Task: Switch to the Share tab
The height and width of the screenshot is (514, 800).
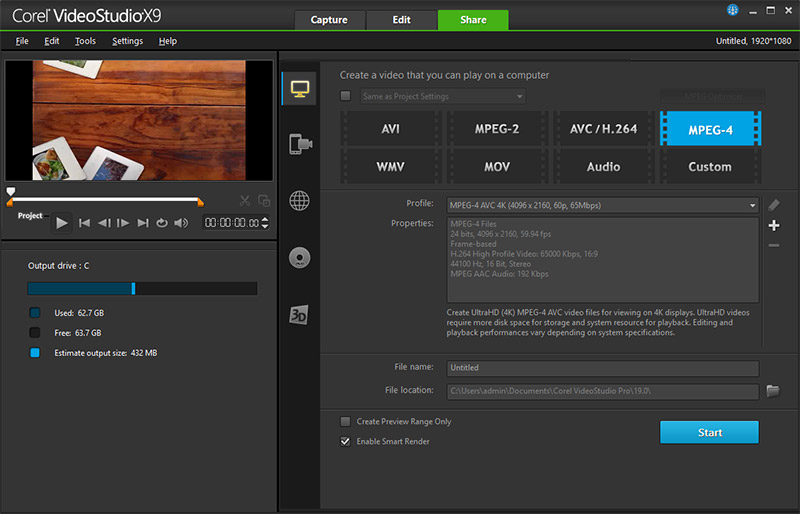Action: coord(473,20)
